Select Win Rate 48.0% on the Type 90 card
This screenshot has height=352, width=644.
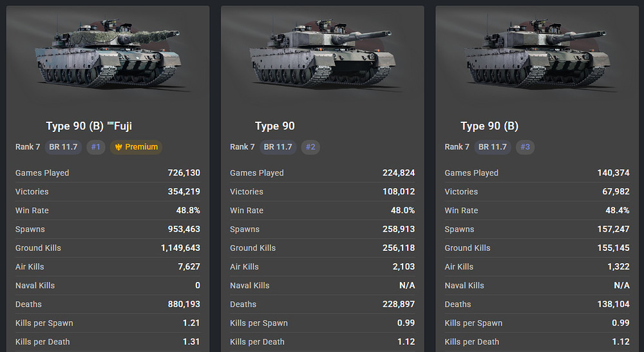click(x=402, y=210)
